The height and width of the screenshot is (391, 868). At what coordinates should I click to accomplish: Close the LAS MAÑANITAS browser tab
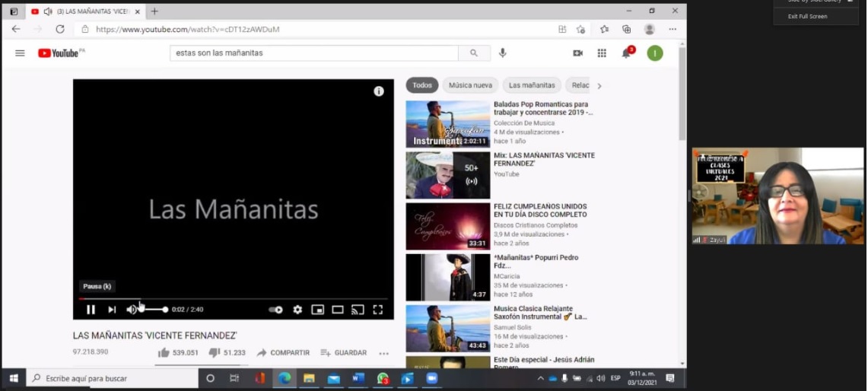[137, 11]
